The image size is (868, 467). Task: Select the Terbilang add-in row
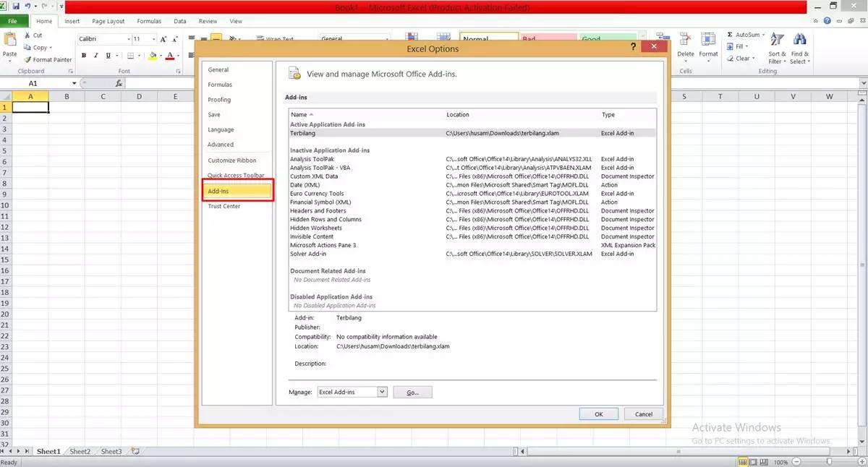(472, 133)
